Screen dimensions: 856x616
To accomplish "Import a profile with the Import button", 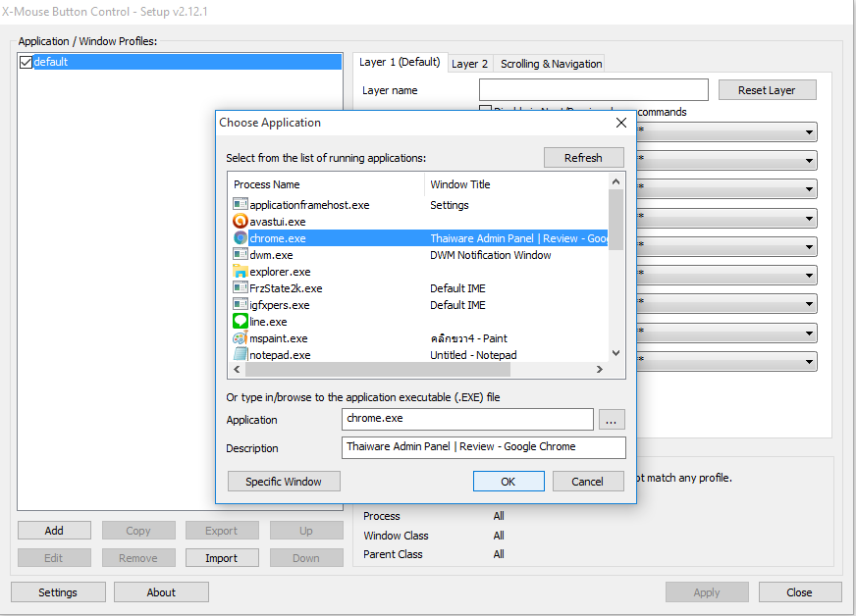I will (221, 557).
